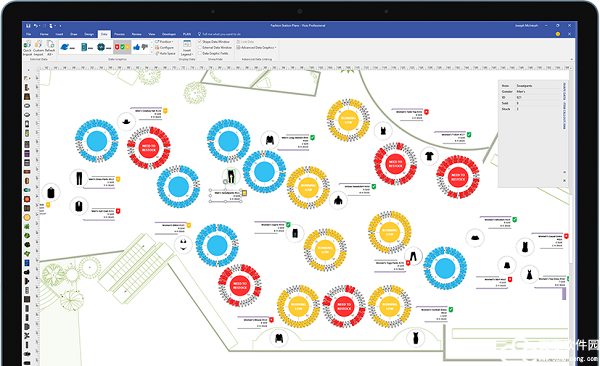Screen dimensions: 600x366
Task: Click the Custom Import icon
Action: [38, 45]
